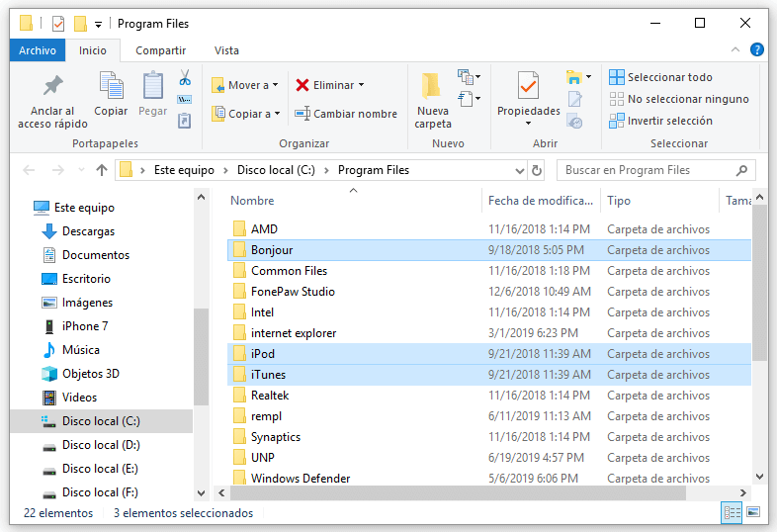Click the blue help question mark icon
This screenshot has width=777, height=532.
point(756,49)
